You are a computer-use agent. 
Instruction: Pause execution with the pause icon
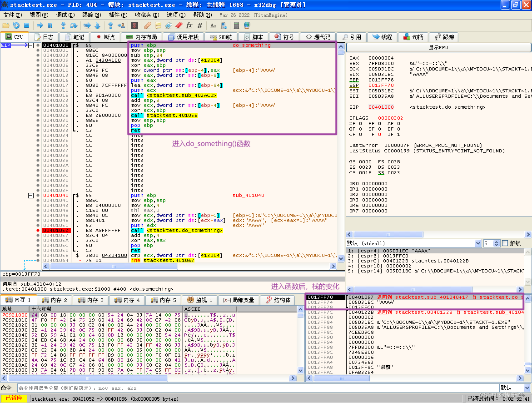50,25
